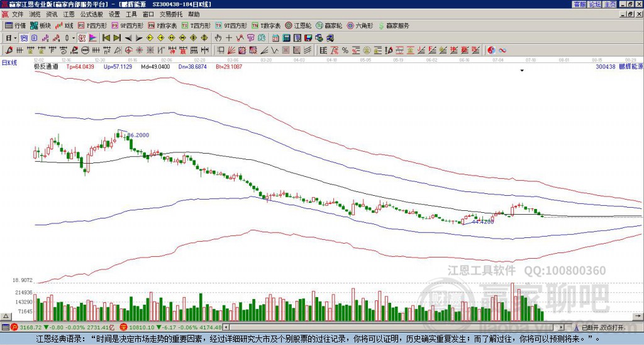Click the 86.2000 high price label
This screenshot has height=345, width=644.
pyautogui.click(x=138, y=135)
